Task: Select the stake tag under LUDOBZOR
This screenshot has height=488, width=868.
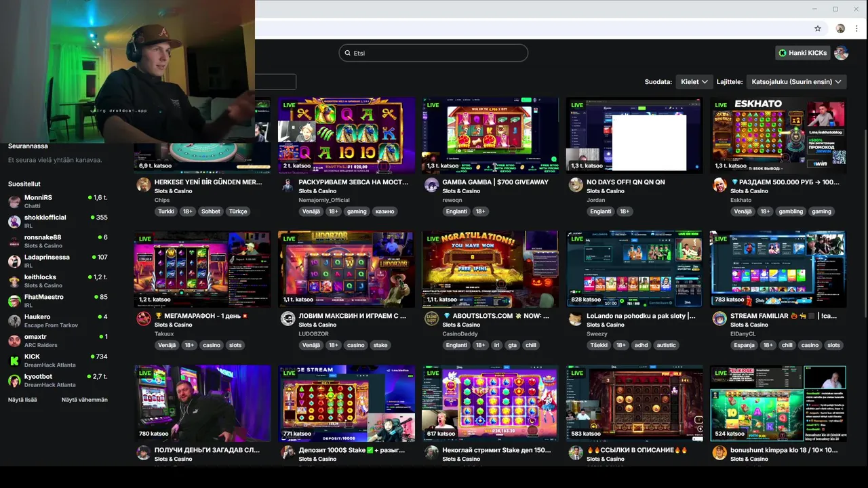Action: (x=380, y=345)
